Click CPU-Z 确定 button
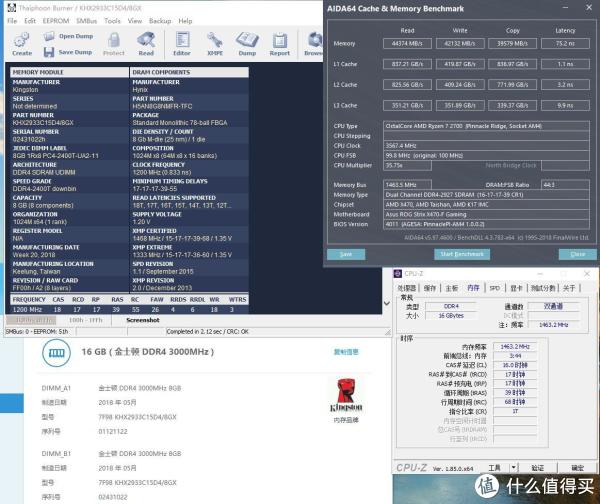This screenshot has height=504, width=600. (577, 468)
